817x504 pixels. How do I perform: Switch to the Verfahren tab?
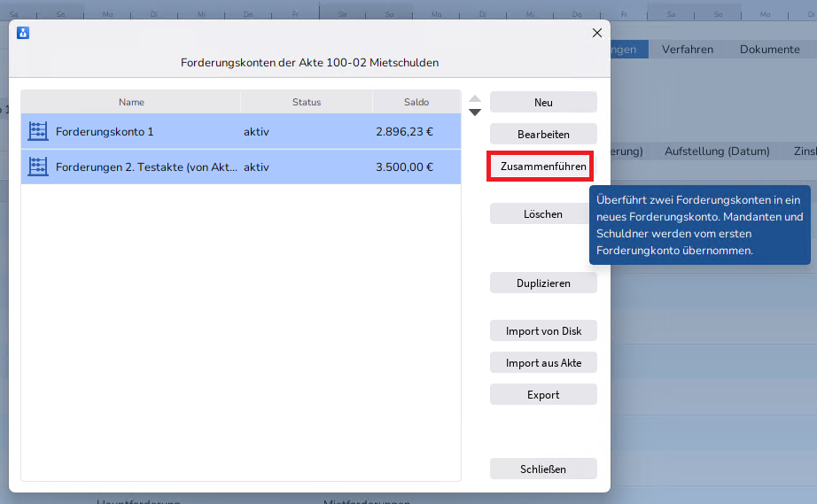tap(687, 50)
